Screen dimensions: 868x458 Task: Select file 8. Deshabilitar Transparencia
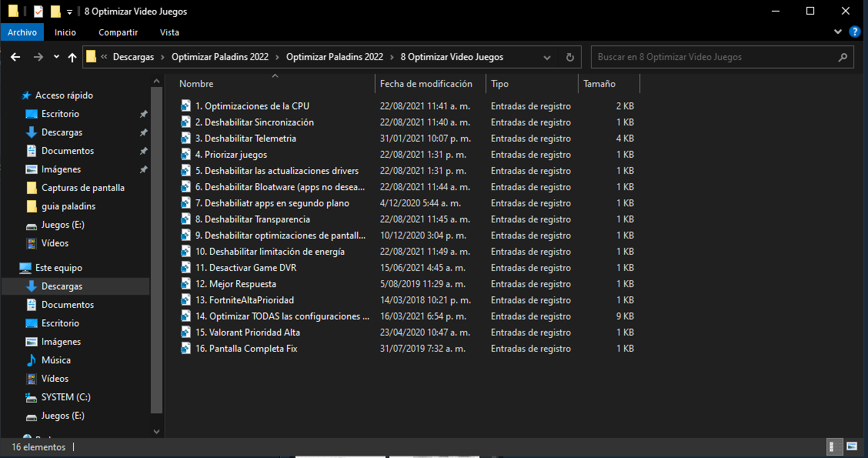click(x=252, y=219)
